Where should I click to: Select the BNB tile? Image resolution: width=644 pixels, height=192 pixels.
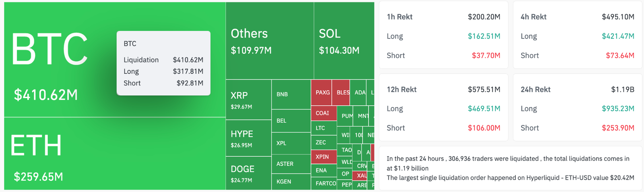point(291,94)
